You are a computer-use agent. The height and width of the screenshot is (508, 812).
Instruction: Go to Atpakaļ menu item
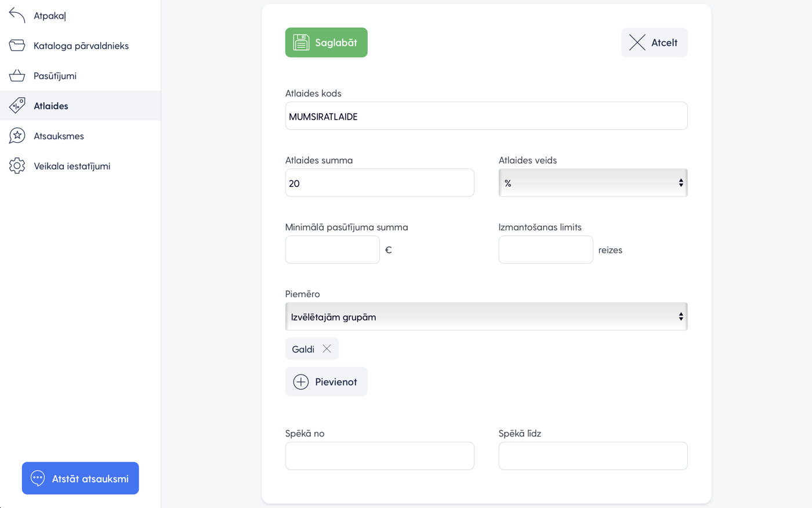click(80, 15)
